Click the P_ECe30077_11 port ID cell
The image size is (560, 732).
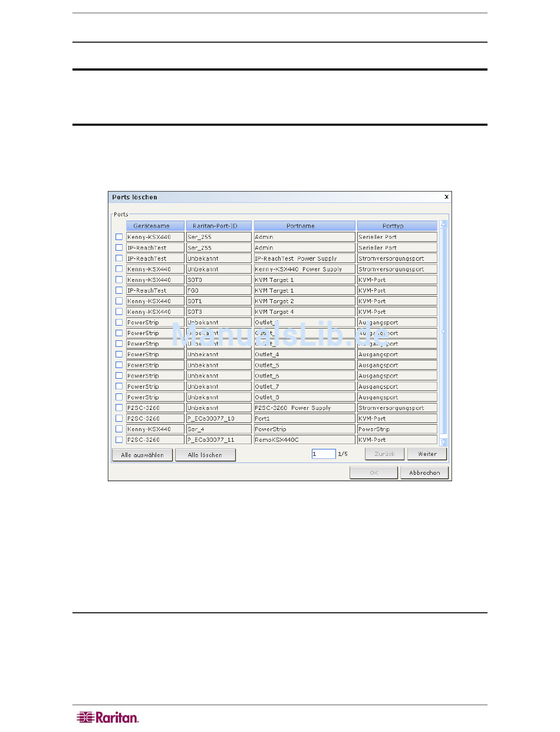[219, 439]
